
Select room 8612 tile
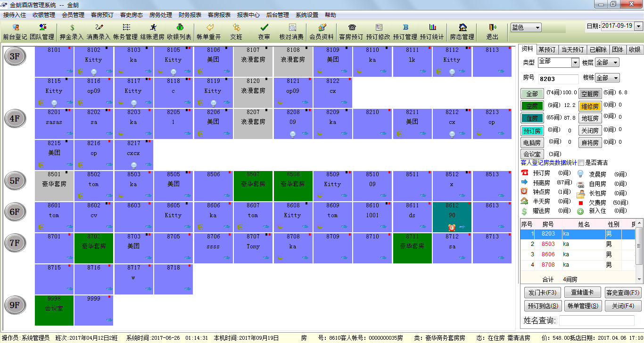click(452, 217)
